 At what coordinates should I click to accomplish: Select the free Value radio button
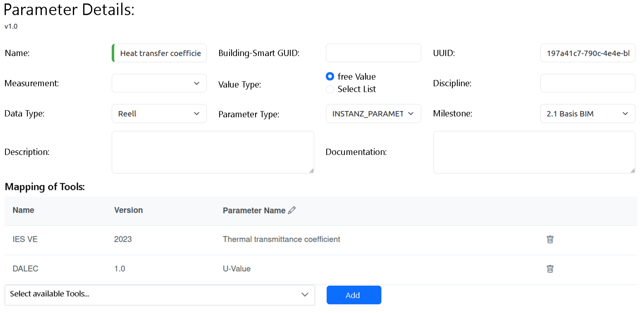(x=330, y=76)
